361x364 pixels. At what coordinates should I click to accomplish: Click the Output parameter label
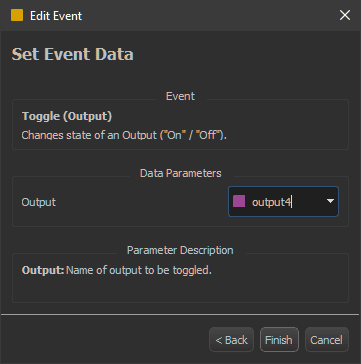tap(39, 202)
